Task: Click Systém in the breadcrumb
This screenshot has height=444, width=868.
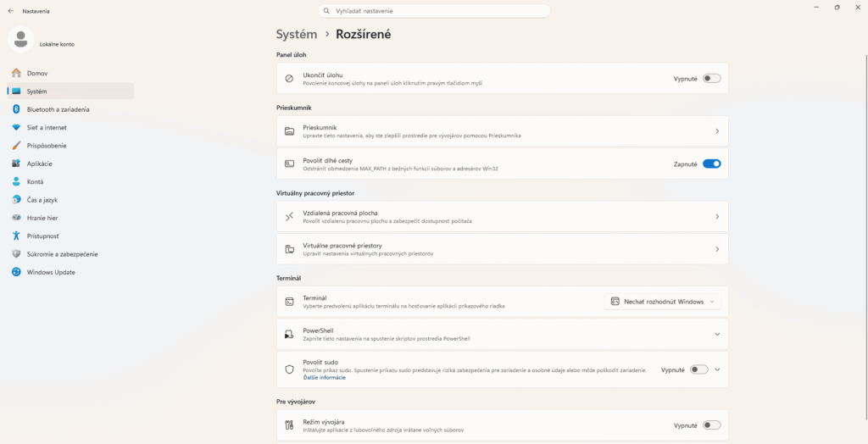Action: click(297, 34)
